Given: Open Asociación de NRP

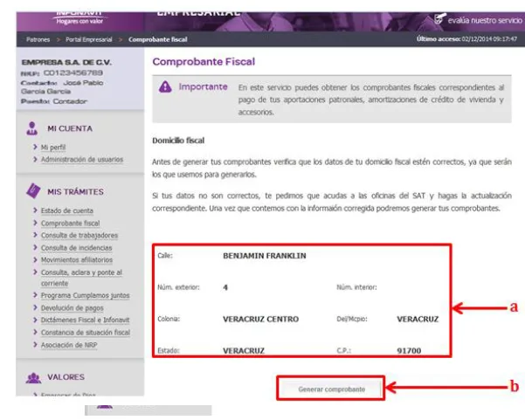Looking at the screenshot, I should click(x=69, y=345).
